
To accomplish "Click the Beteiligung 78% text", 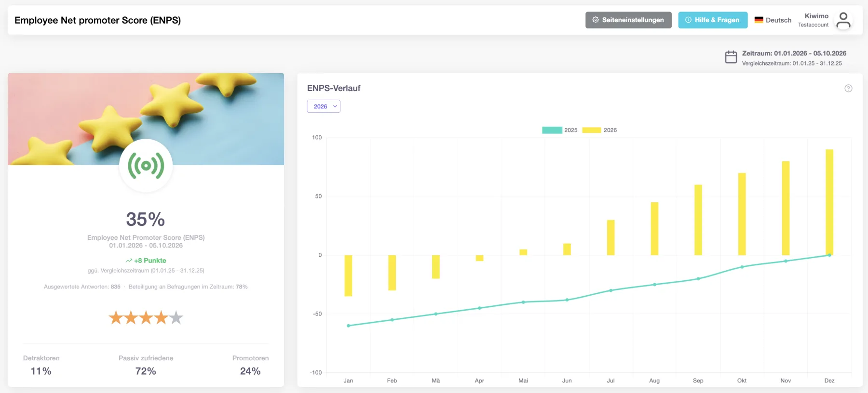I will (188, 287).
